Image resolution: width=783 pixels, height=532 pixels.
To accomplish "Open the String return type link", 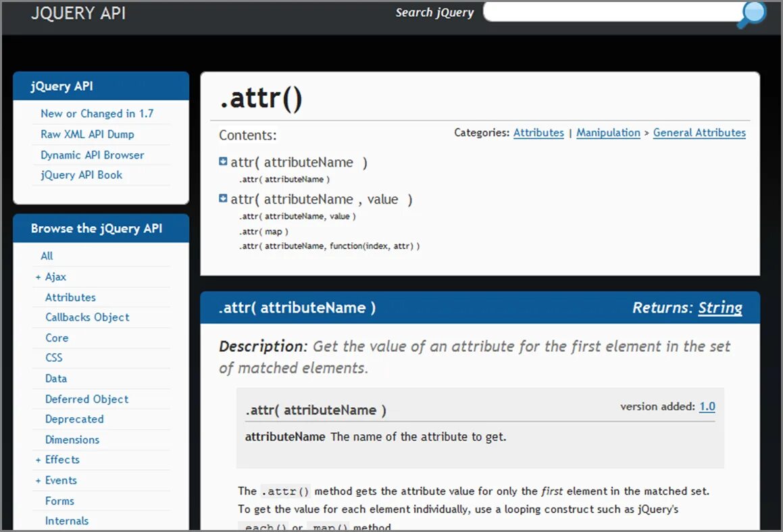I will coord(720,307).
